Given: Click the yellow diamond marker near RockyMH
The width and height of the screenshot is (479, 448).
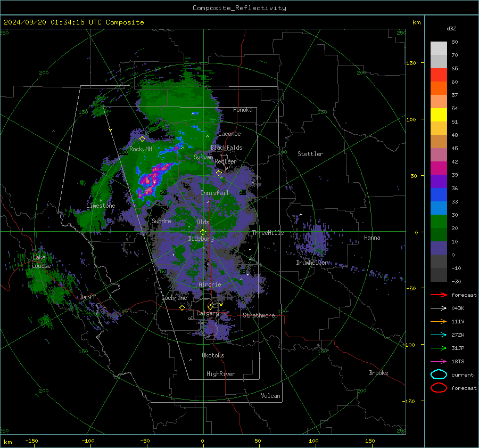Looking at the screenshot, I should (x=142, y=139).
